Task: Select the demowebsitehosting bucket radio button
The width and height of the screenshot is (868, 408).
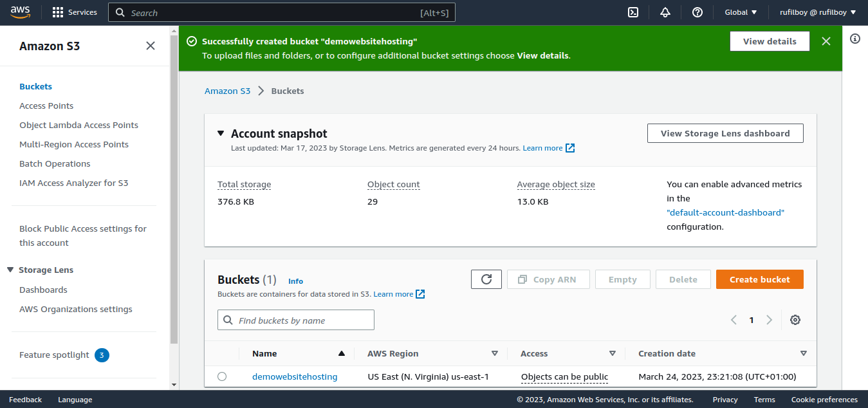Action: (222, 376)
